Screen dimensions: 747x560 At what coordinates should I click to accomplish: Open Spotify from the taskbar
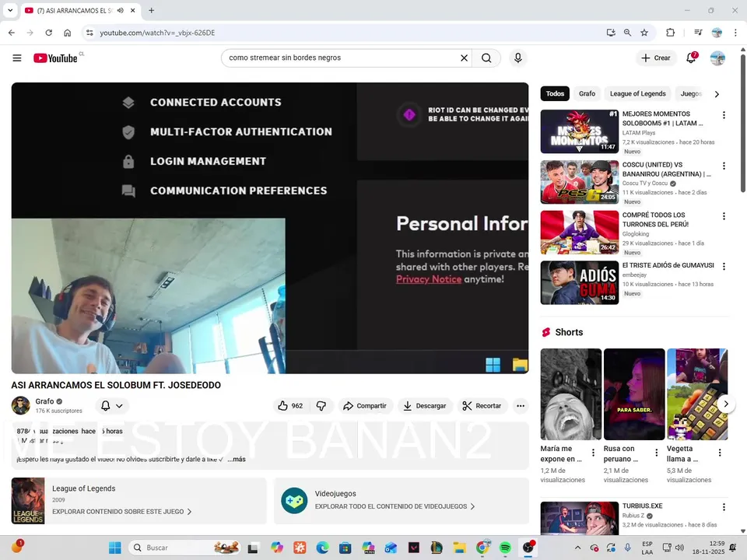[x=505, y=548]
